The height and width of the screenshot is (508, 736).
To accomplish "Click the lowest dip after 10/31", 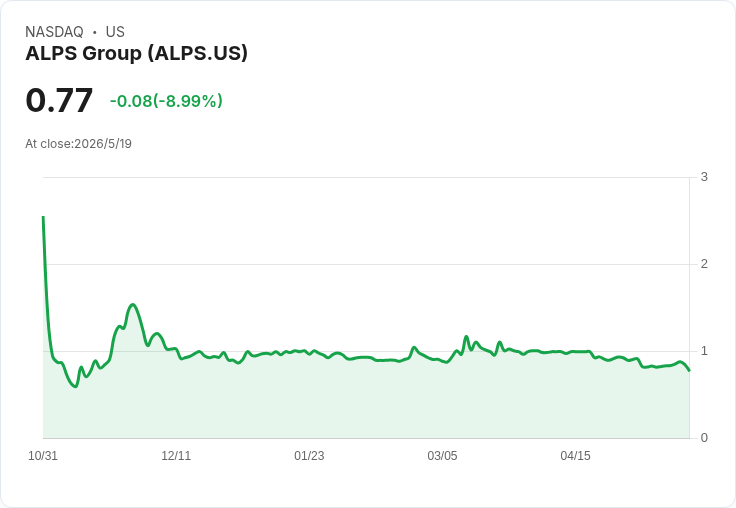I will point(76,386).
